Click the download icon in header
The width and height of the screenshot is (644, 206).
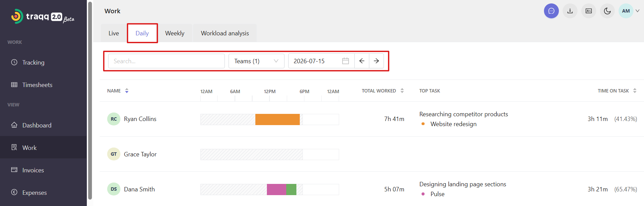570,11
